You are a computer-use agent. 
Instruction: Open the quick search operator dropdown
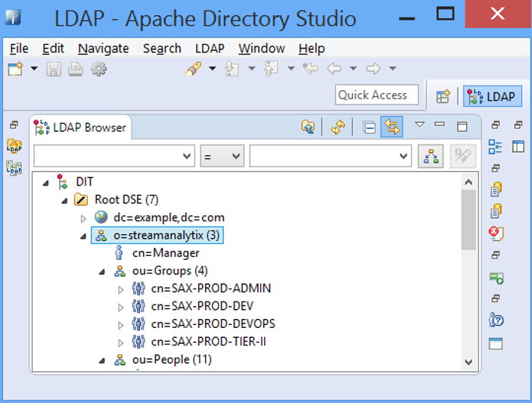[x=222, y=156]
